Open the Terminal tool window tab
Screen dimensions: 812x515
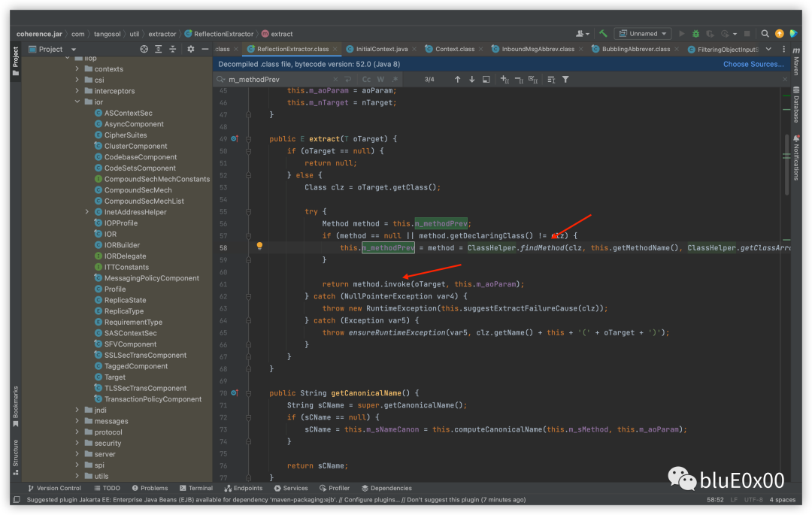195,488
